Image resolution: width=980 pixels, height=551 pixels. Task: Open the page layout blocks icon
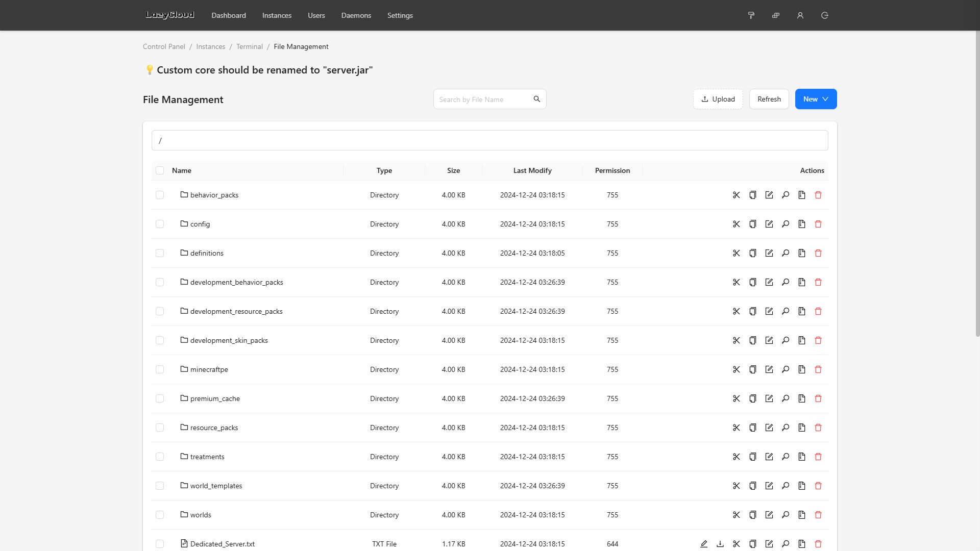click(776, 15)
